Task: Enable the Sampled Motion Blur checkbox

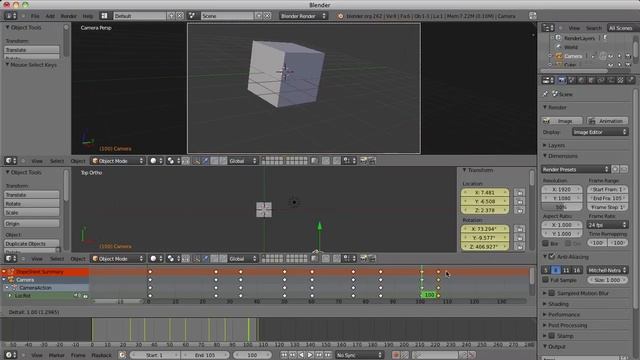Action: 552,293
